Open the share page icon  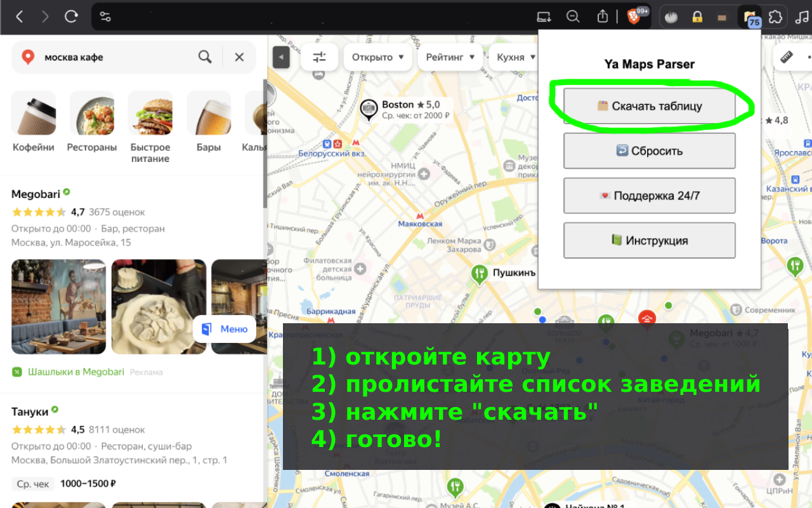click(603, 17)
